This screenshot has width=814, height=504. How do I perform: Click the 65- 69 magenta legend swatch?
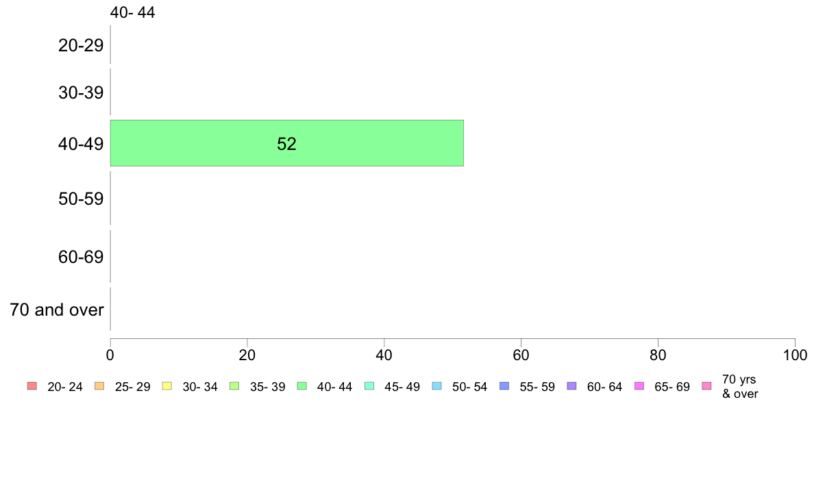pos(639,386)
